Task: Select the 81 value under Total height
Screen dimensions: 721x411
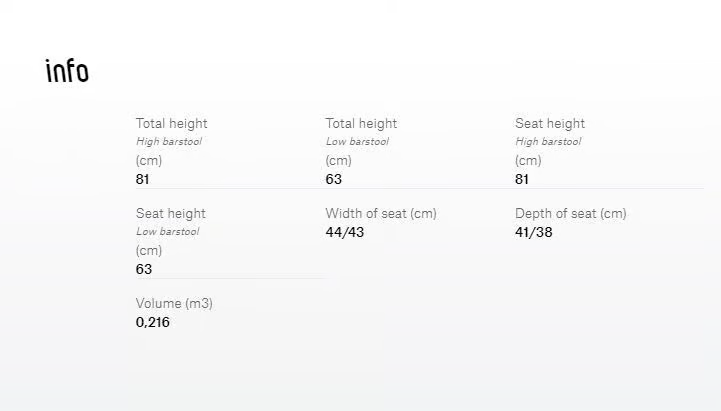Action: pos(143,179)
